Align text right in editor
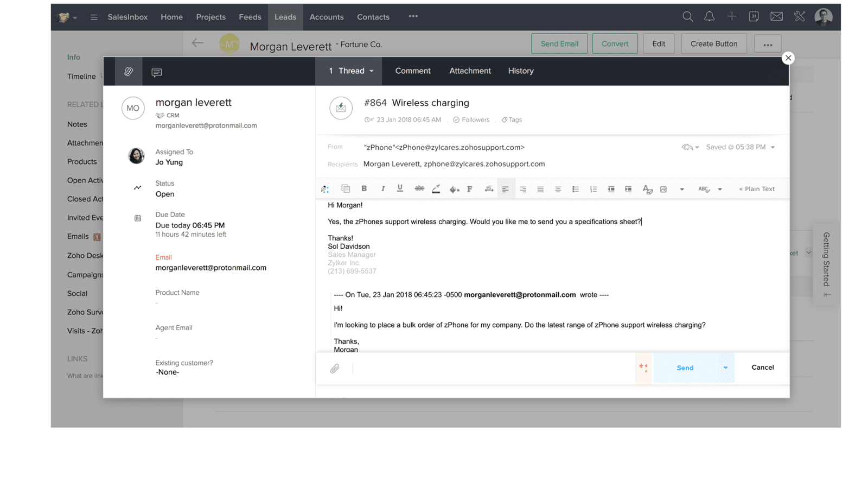This screenshot has width=868, height=480. coord(523,189)
